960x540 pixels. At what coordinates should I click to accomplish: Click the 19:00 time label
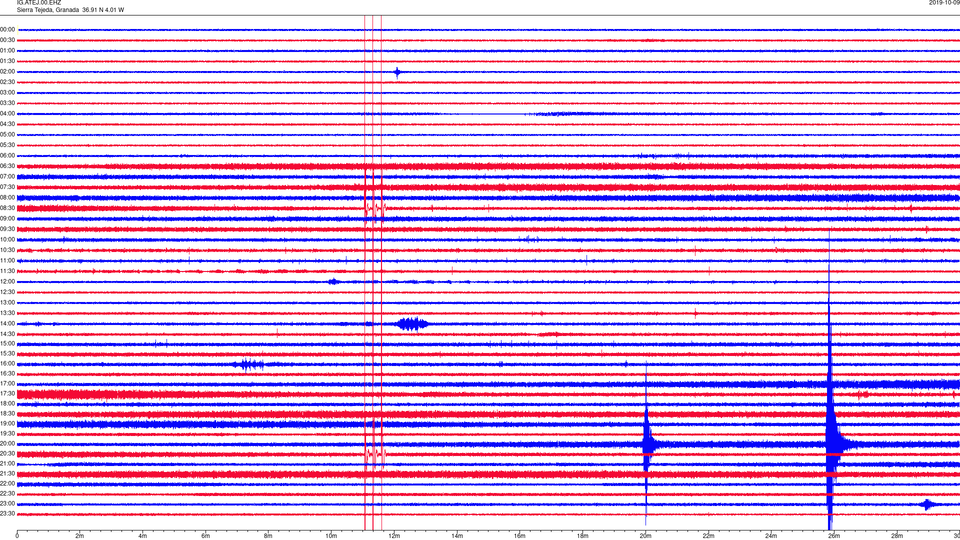click(x=8, y=424)
